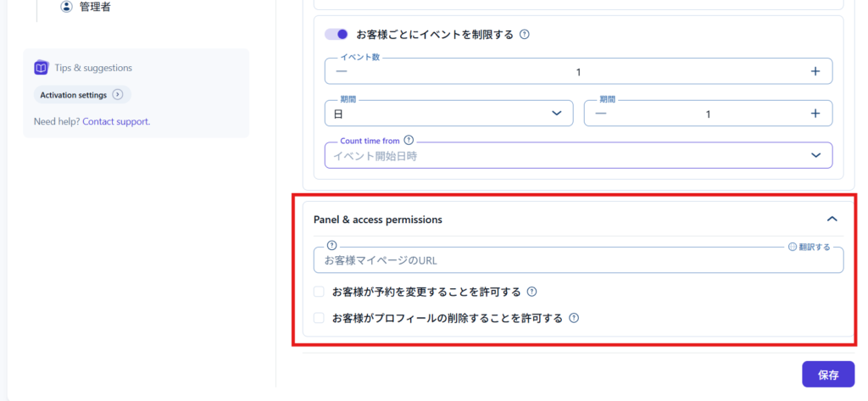This screenshot has height=401, width=868.
Task: Increase イベント数 with the plus button
Action: tap(815, 71)
